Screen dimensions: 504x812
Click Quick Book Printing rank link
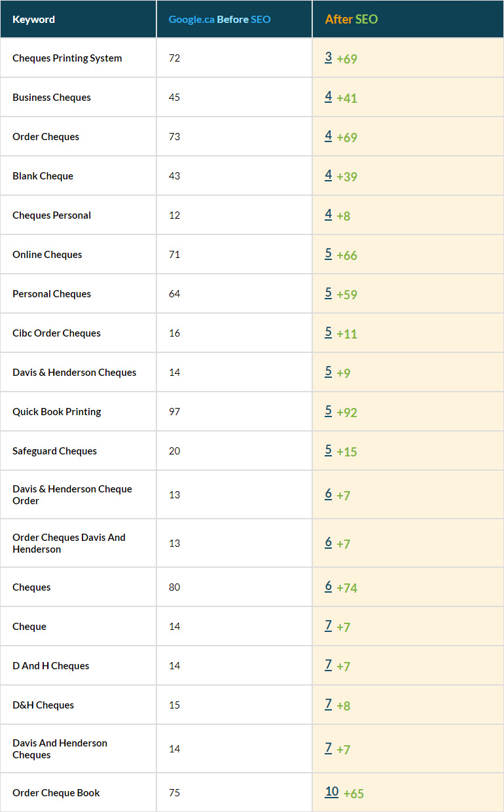[x=328, y=411]
